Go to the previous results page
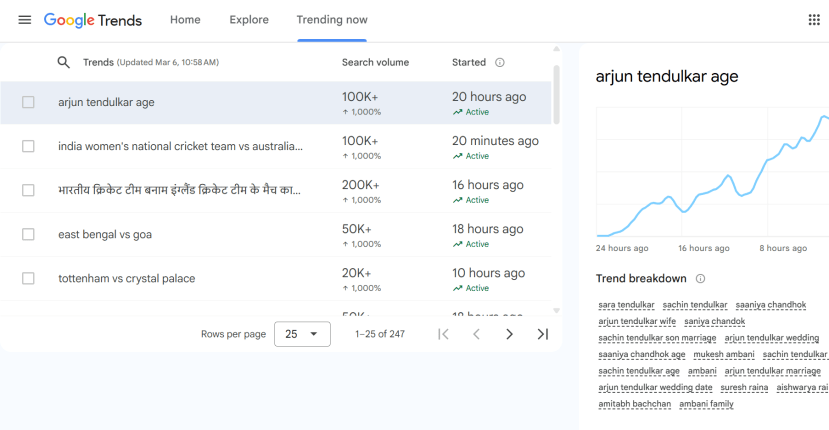 pos(476,334)
